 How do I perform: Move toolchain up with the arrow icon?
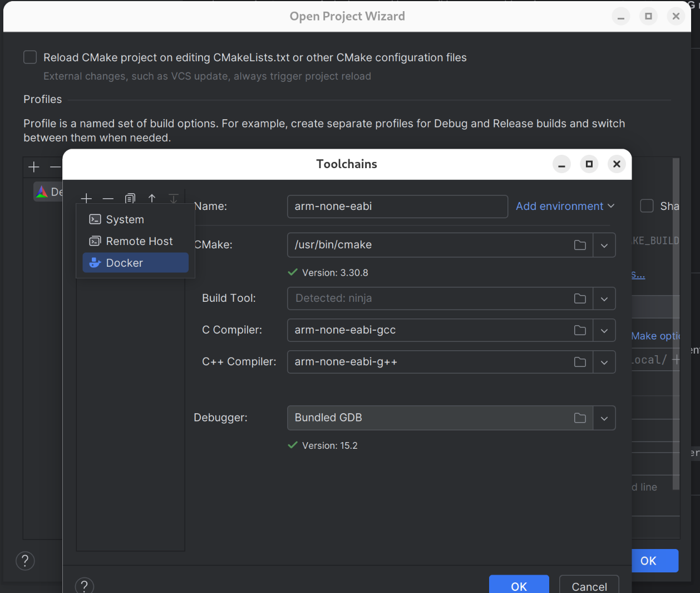pyautogui.click(x=152, y=198)
